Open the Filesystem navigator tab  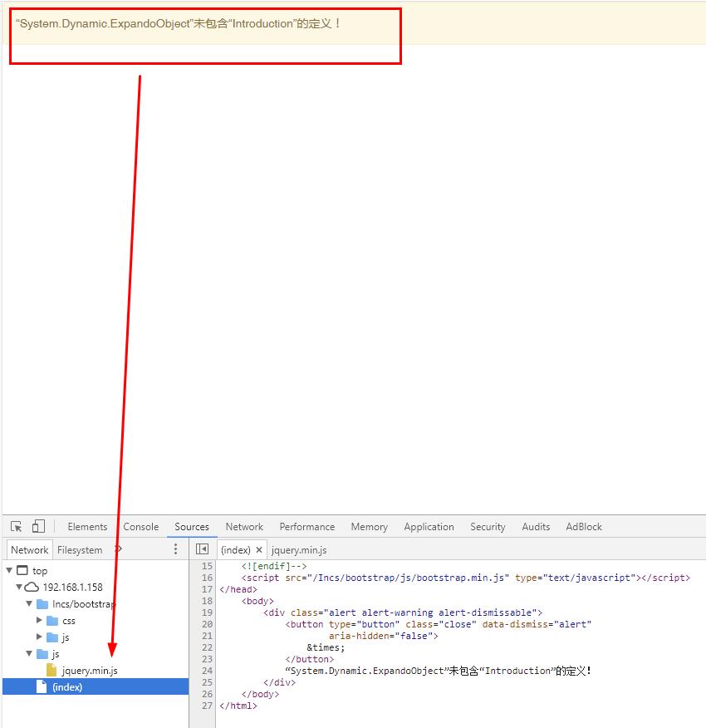pyautogui.click(x=80, y=550)
